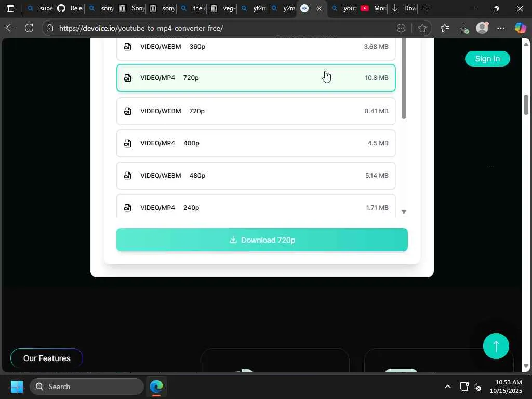Show hidden system tray icons
This screenshot has height=399, width=532.
(447, 387)
